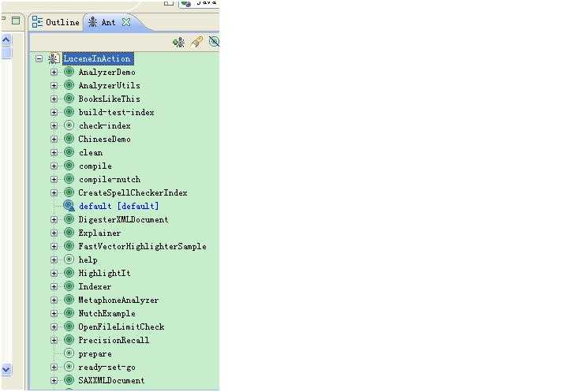Click the Explainer target icon
The width and height of the screenshot is (568, 392).
[x=69, y=233]
